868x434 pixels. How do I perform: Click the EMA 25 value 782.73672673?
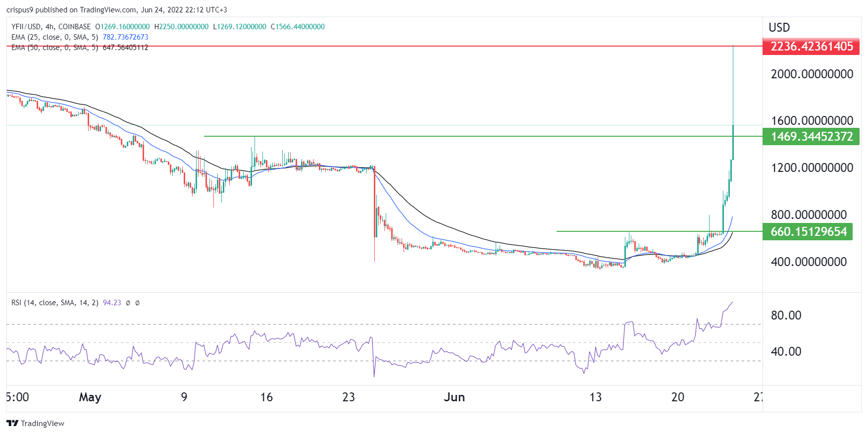coord(125,37)
